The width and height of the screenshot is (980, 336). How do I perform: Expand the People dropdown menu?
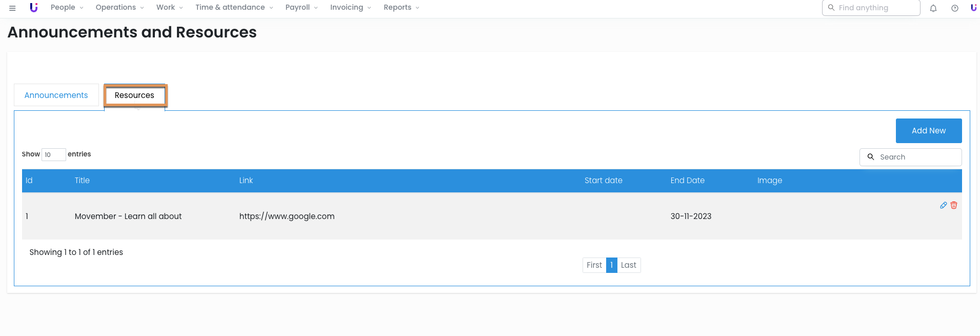[67, 8]
